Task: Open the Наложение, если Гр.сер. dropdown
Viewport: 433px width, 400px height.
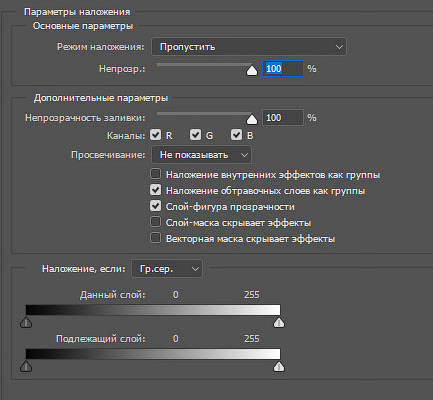Action: pos(167,269)
